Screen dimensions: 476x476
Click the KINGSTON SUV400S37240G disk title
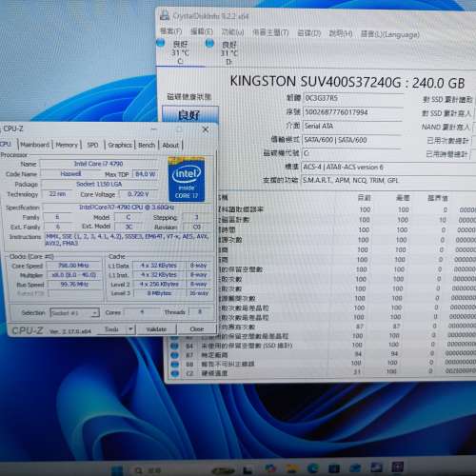point(347,82)
